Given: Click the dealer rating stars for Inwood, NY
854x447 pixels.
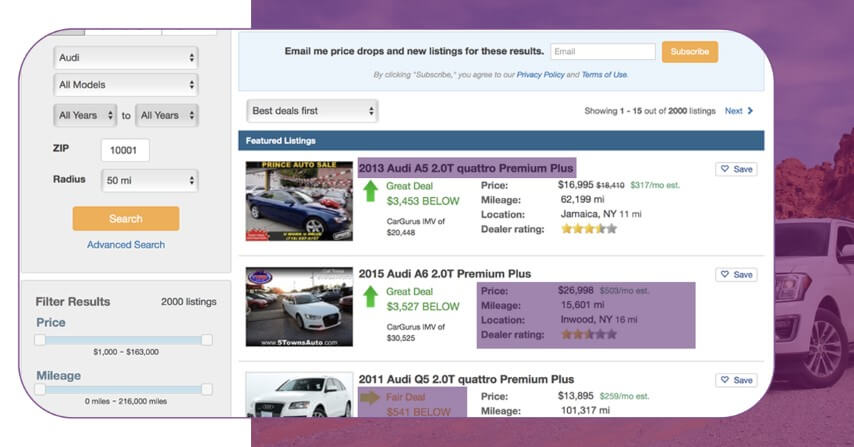Looking at the screenshot, I should (x=589, y=334).
